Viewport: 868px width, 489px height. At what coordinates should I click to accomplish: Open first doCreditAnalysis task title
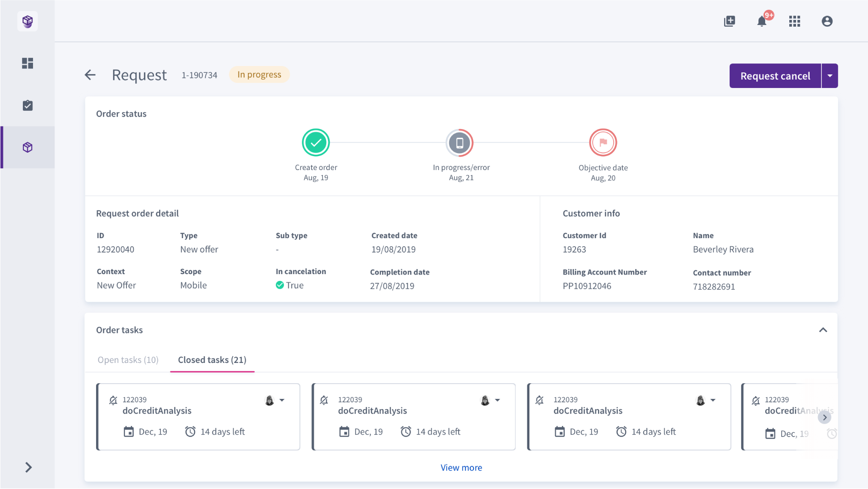click(x=157, y=411)
